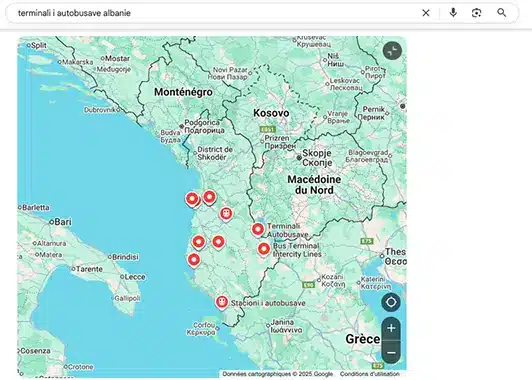Click the Prizren city label

(x=280, y=142)
